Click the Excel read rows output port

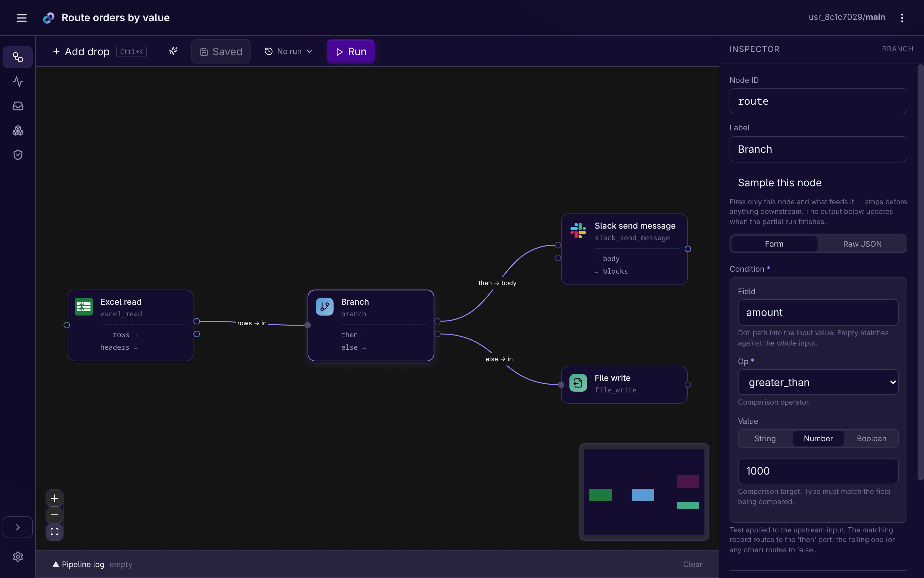tap(197, 321)
